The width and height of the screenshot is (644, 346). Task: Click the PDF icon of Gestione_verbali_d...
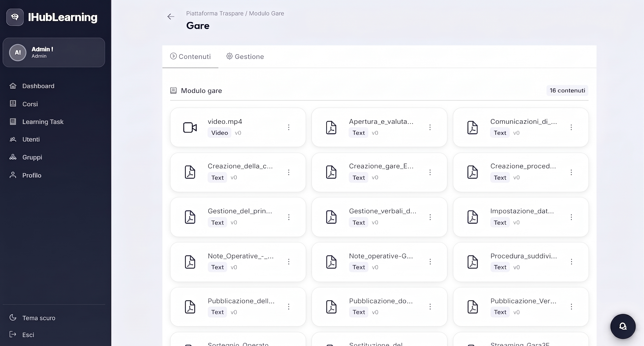pyautogui.click(x=331, y=217)
